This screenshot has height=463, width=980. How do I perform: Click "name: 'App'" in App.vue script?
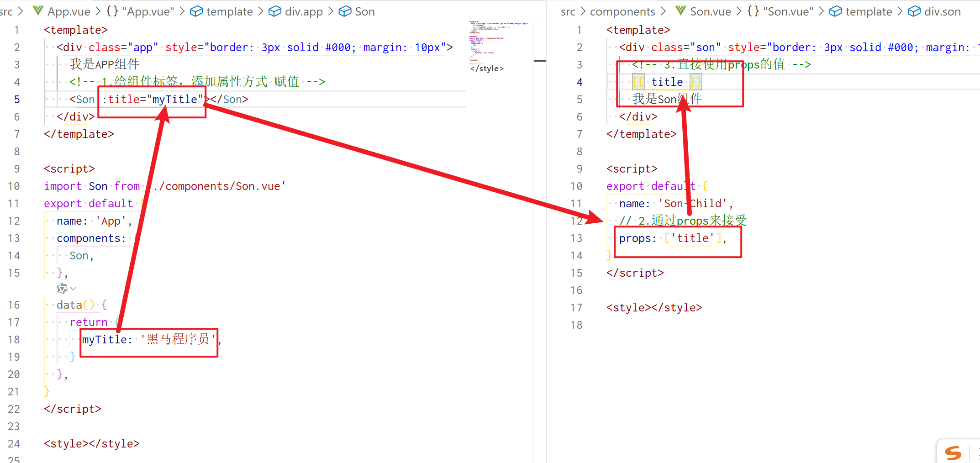coord(91,221)
